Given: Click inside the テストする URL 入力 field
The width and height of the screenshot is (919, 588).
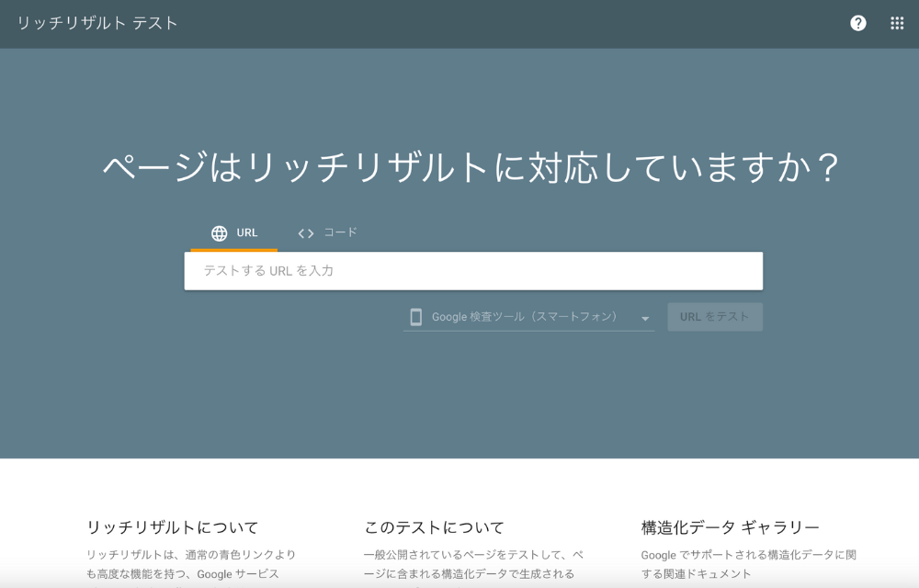Looking at the screenshot, I should point(473,270).
